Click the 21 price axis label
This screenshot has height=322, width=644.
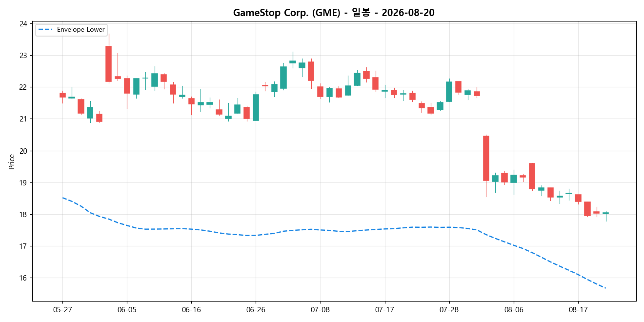pyautogui.click(x=23, y=119)
